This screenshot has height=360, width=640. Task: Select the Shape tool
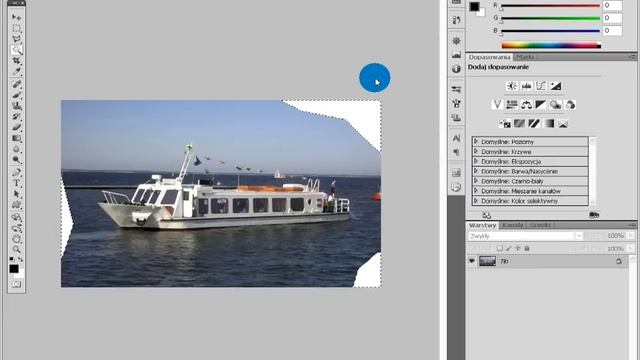coord(16,205)
